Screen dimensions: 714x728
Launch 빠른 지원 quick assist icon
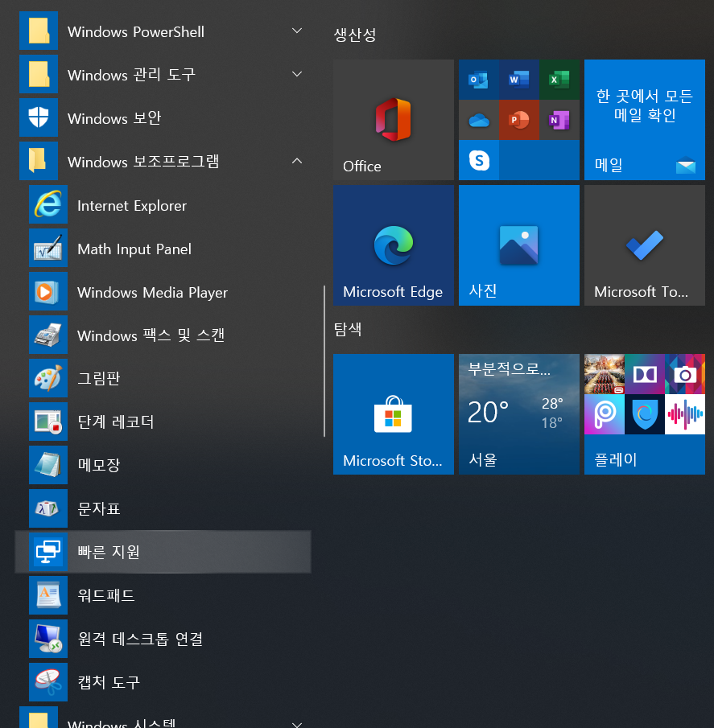(x=47, y=552)
